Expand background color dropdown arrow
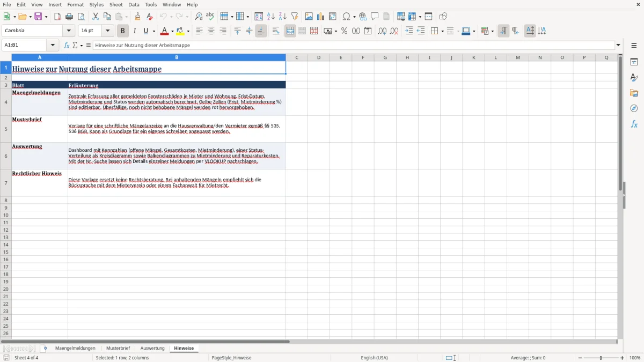 coord(188,31)
